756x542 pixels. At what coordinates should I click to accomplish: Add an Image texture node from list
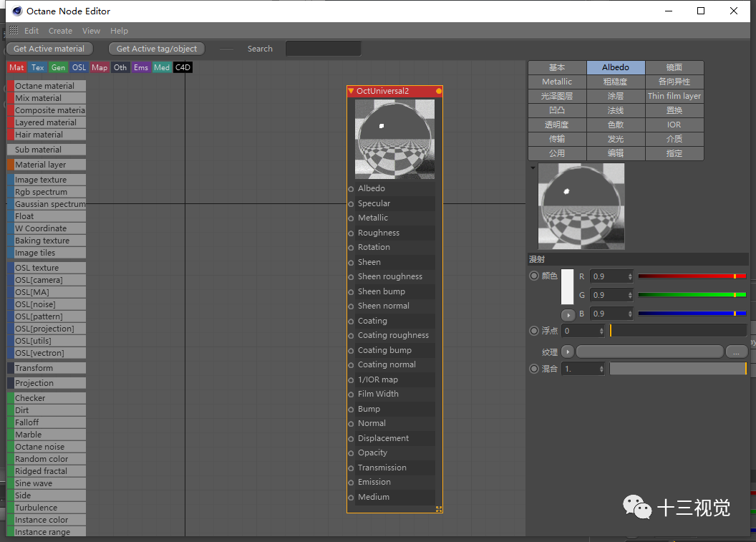coord(47,180)
